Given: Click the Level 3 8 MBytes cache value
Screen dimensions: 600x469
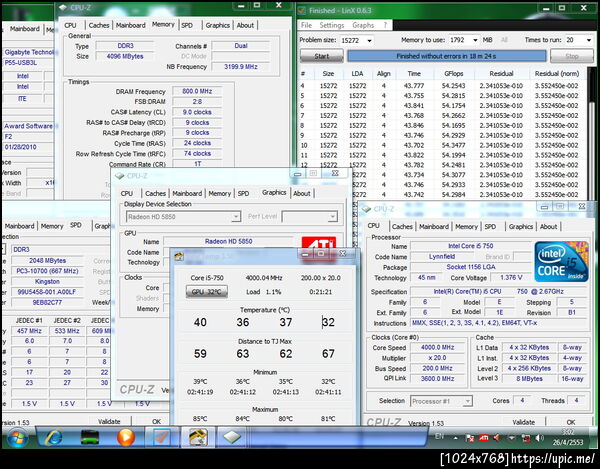Looking at the screenshot, I should [x=529, y=378].
